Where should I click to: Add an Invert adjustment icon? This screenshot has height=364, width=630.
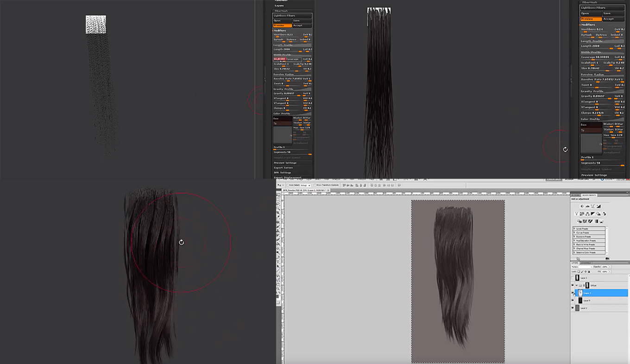click(580, 221)
